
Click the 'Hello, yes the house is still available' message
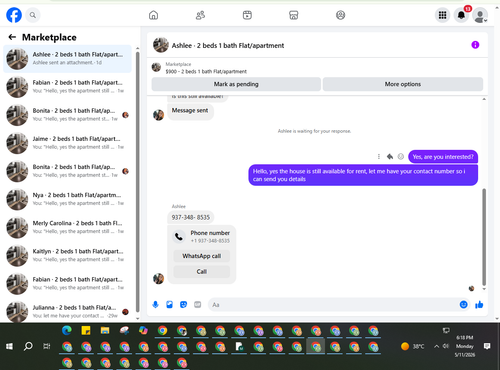[363, 175]
